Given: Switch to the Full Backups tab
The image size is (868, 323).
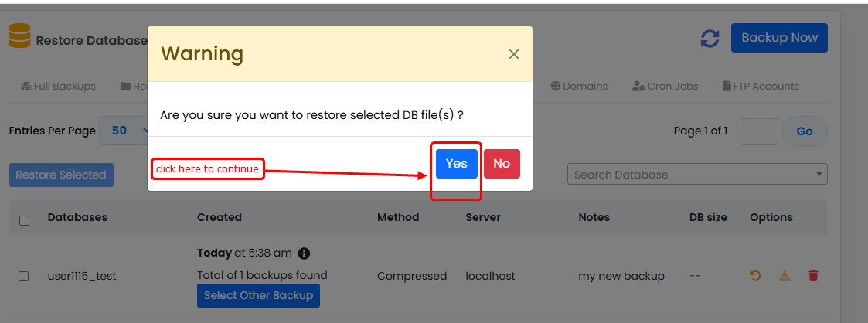Looking at the screenshot, I should tap(58, 87).
